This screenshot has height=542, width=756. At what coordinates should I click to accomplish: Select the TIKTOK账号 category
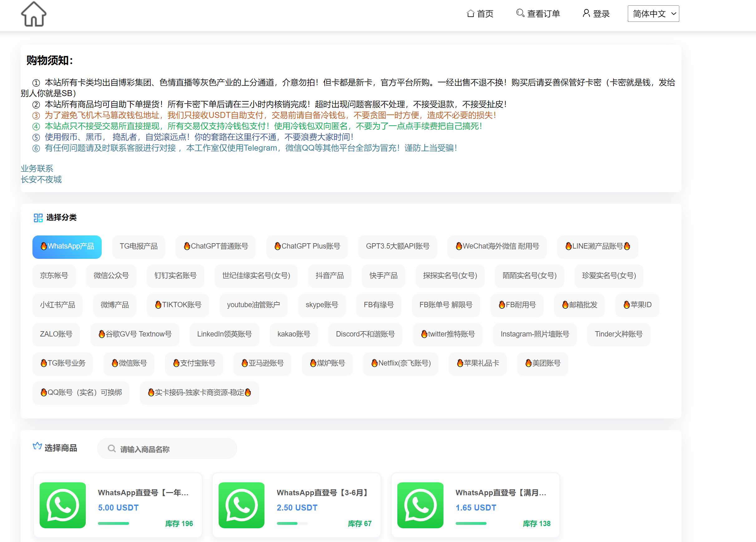pyautogui.click(x=178, y=305)
